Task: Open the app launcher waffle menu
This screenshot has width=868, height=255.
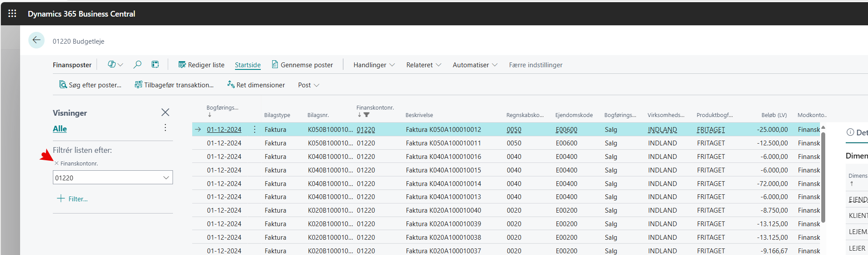Action: 12,14
